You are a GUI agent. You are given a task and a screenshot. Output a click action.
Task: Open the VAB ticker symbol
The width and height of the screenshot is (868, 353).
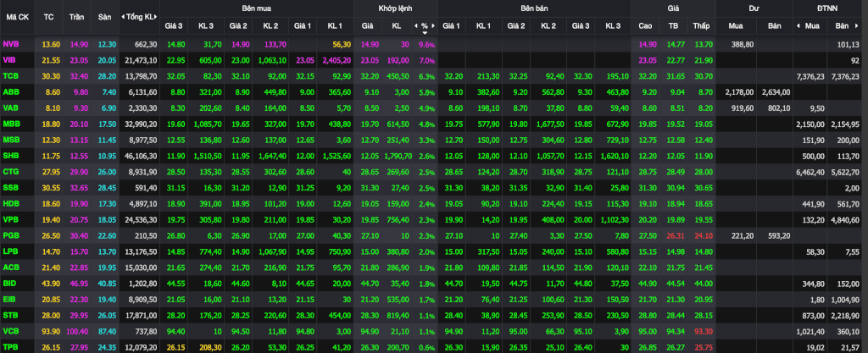click(x=10, y=108)
